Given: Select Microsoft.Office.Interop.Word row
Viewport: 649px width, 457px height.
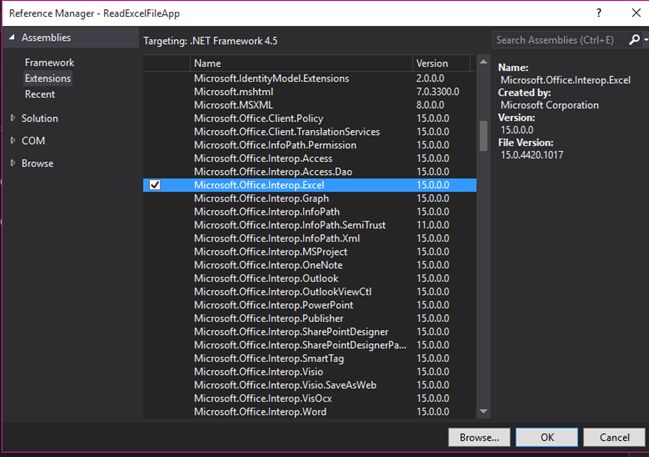Looking at the screenshot, I should tap(310, 411).
